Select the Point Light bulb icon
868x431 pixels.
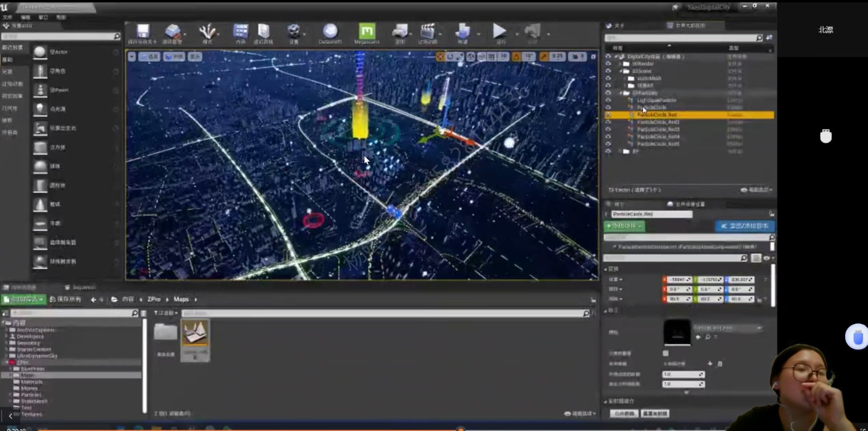coord(40,109)
